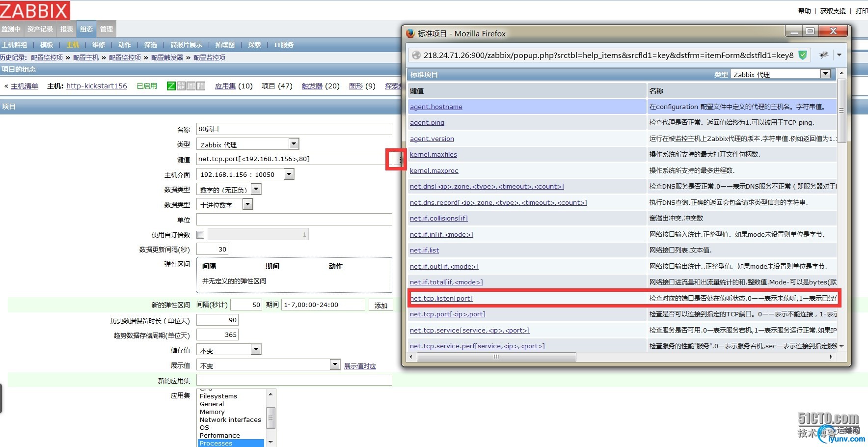Open the menu arrow after extension icon

coord(839,55)
